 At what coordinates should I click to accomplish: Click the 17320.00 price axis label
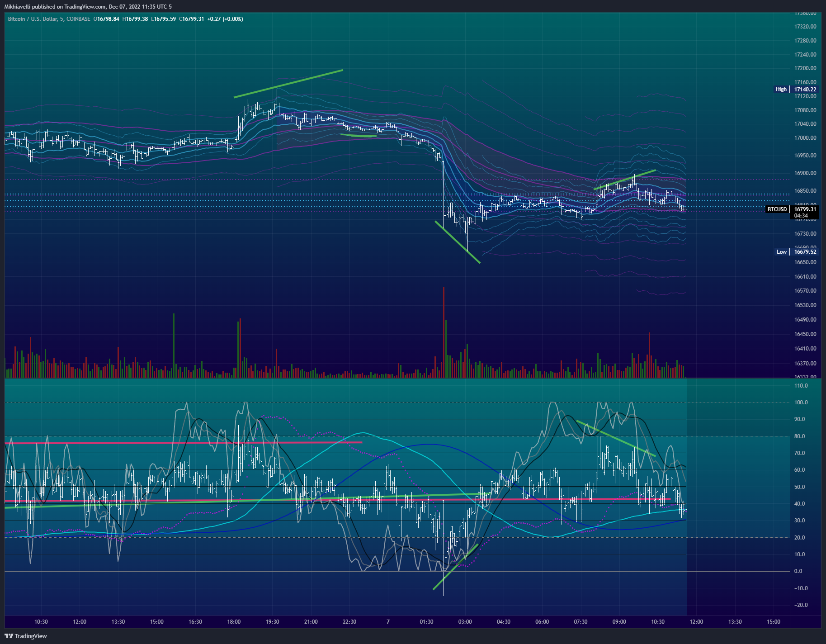[805, 27]
